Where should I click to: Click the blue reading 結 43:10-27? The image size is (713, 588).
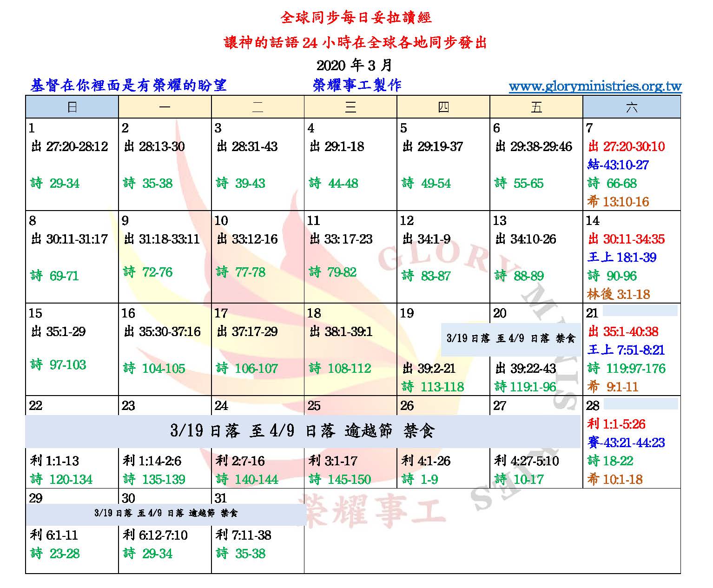coord(618,165)
